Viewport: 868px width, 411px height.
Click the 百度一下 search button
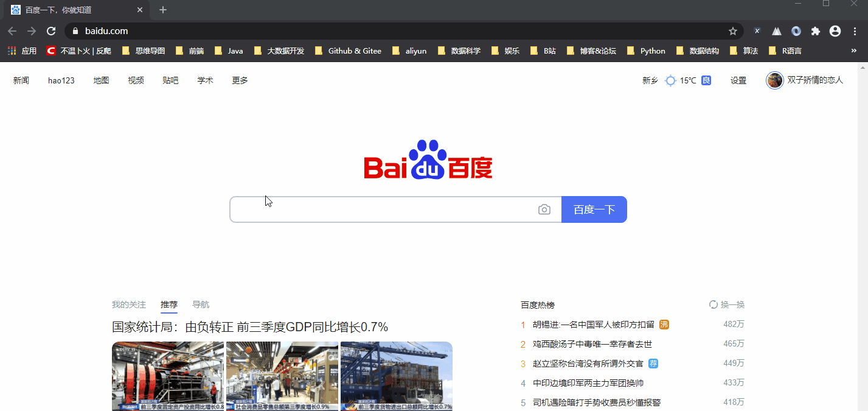[594, 209]
